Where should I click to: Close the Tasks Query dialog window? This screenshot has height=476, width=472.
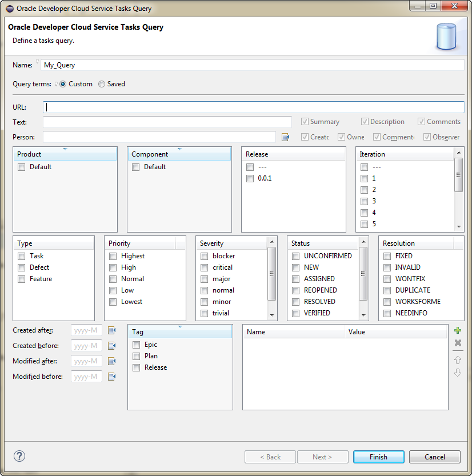click(454, 6)
